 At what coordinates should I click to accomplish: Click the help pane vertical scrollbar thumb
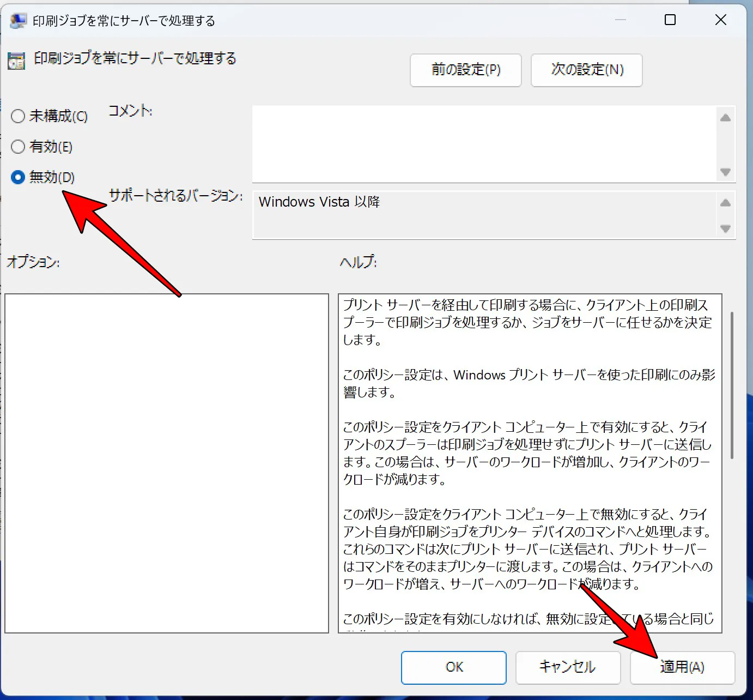click(x=732, y=385)
